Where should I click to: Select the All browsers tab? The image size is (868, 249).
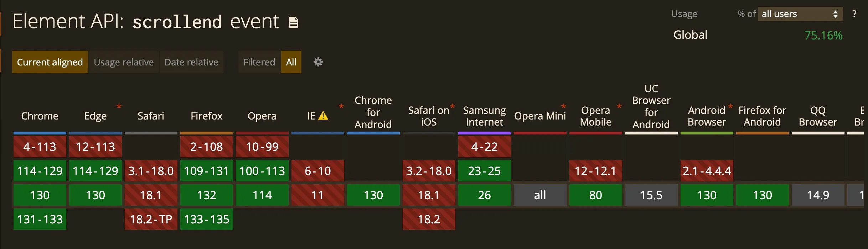(291, 62)
